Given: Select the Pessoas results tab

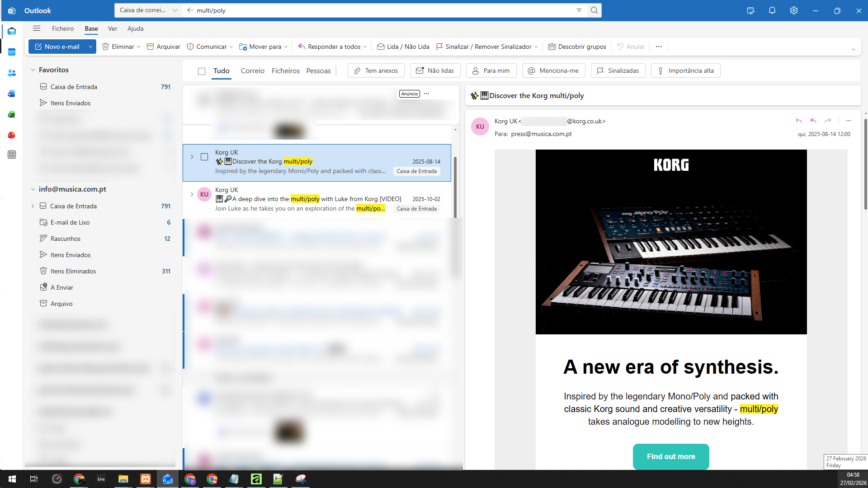Looking at the screenshot, I should tap(319, 71).
